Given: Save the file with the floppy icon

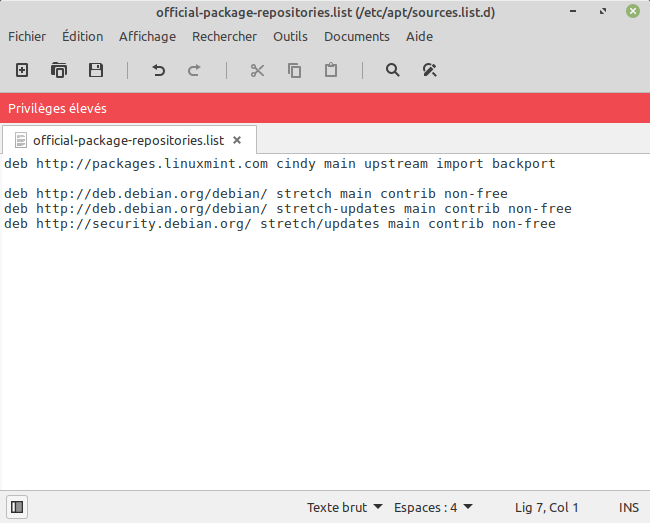Looking at the screenshot, I should pos(96,70).
